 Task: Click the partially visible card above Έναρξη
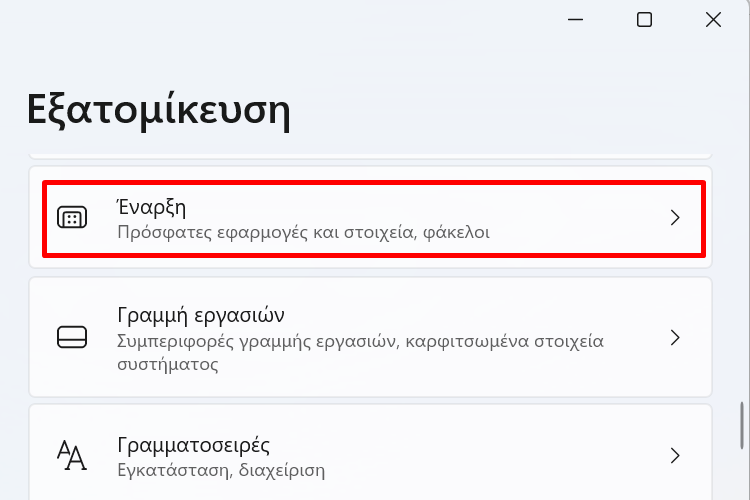[x=370, y=155]
